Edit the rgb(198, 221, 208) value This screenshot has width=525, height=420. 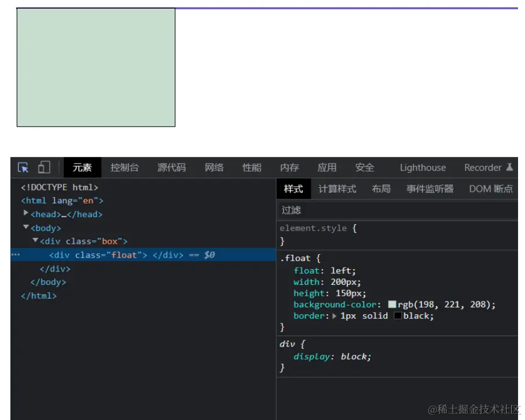point(444,304)
